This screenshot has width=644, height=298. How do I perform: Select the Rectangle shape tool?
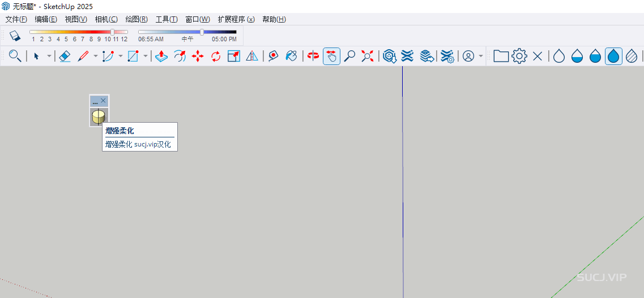[x=133, y=56]
